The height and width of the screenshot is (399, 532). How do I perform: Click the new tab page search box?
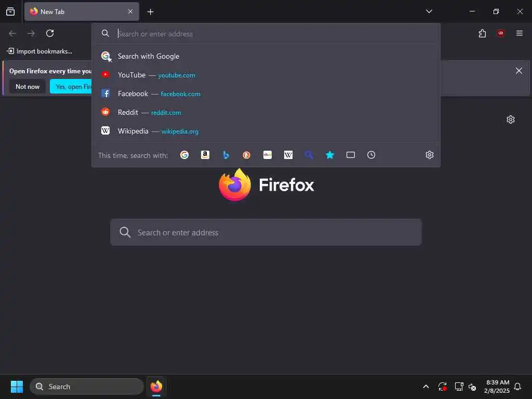[265, 232]
